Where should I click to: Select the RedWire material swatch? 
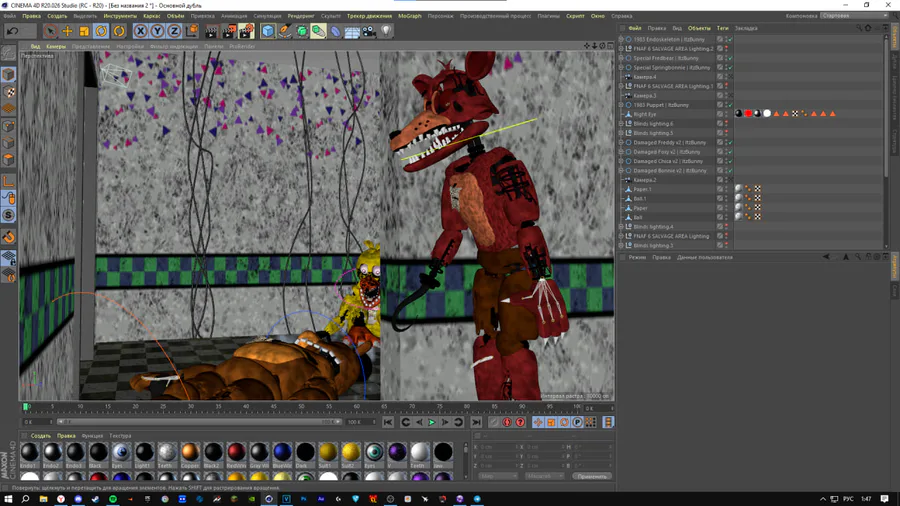(236, 454)
